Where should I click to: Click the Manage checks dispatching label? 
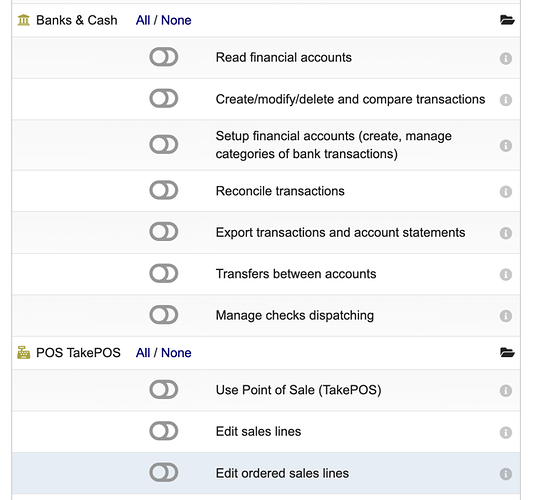point(295,315)
